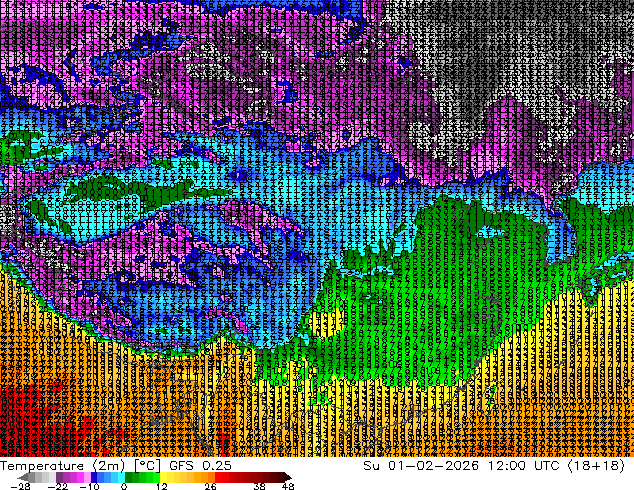Image resolution: width=634 pixels, height=490 pixels.
Task: Click the -28 label on the legend
Action: 20,486
